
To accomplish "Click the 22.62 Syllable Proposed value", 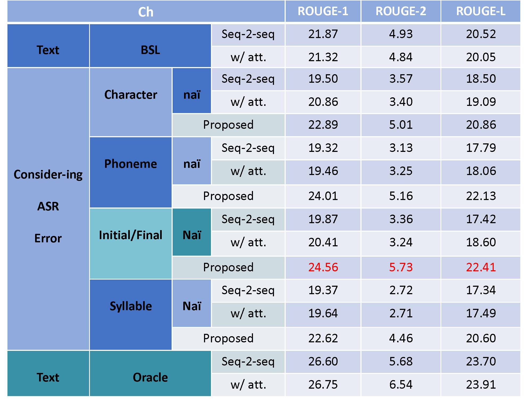I will click(x=323, y=339).
